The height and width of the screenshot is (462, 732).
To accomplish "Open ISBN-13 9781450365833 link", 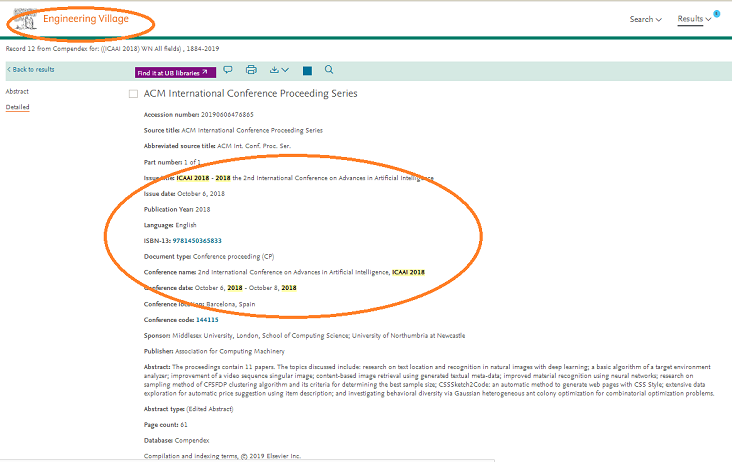I will [x=197, y=241].
